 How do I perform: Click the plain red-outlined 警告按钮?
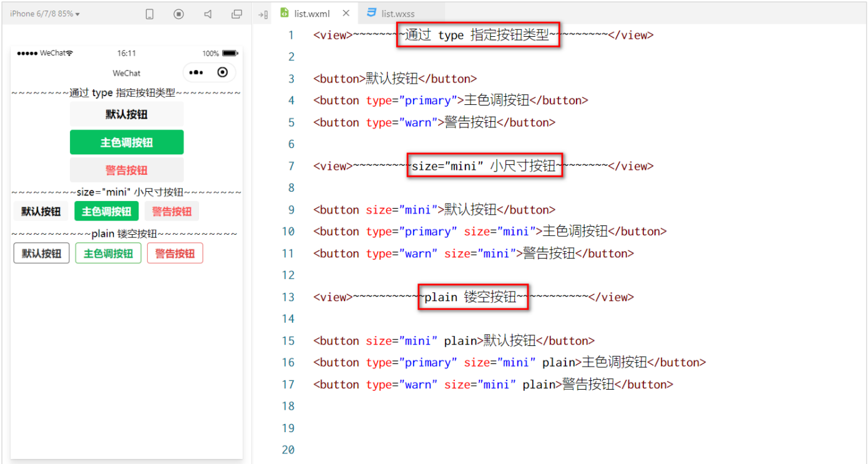point(175,254)
